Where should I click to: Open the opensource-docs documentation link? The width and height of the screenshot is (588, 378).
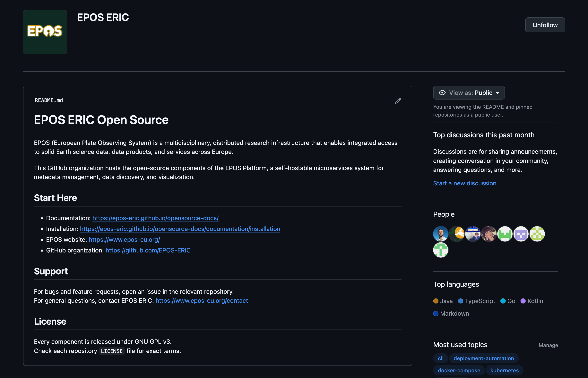click(155, 218)
